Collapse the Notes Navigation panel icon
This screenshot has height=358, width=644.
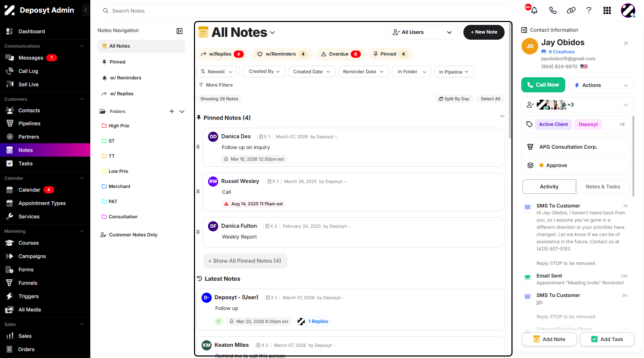click(x=180, y=31)
